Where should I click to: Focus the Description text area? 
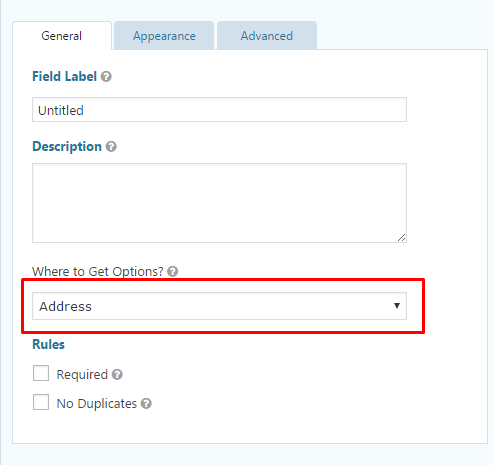(219, 203)
